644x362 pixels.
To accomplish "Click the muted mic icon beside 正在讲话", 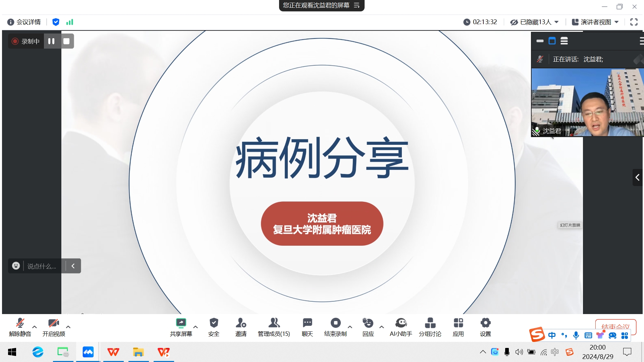I will click(540, 59).
